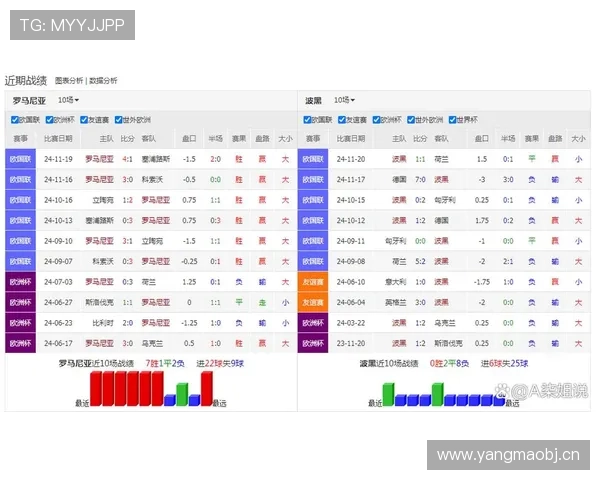Click the -1.75 handicap on the 24-06-10 row
Viewport: 600px width, 480px height.
[481, 282]
